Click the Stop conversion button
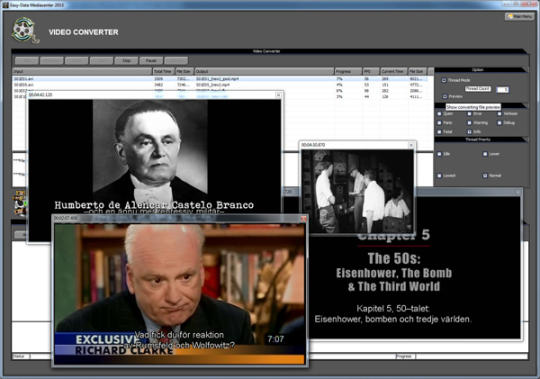Viewport: 540px width, 379px height. 126,61
